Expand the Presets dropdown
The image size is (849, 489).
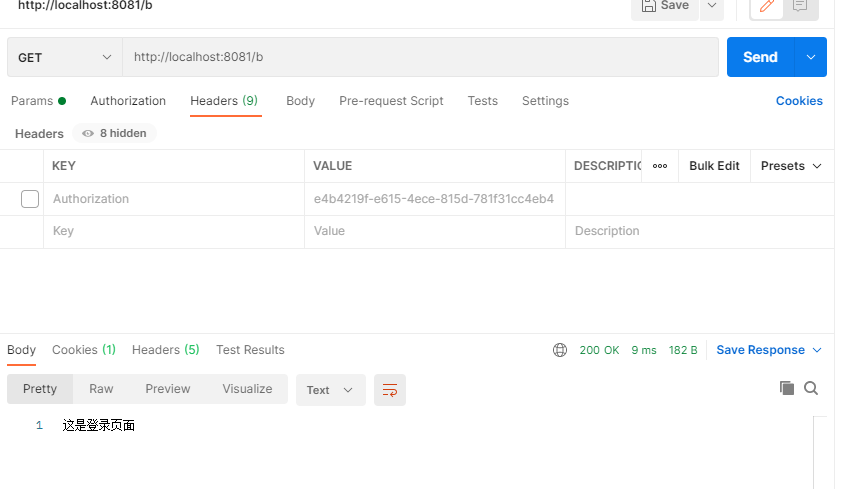[791, 166]
